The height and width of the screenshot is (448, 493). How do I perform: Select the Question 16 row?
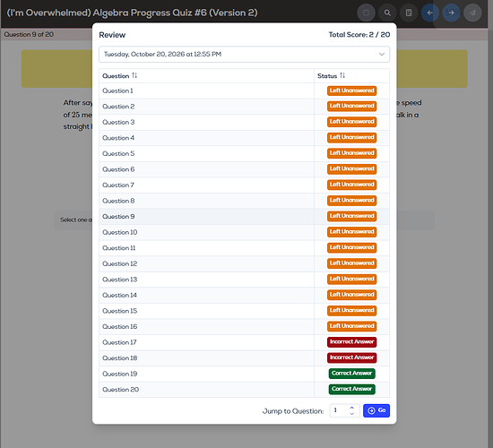(245, 327)
